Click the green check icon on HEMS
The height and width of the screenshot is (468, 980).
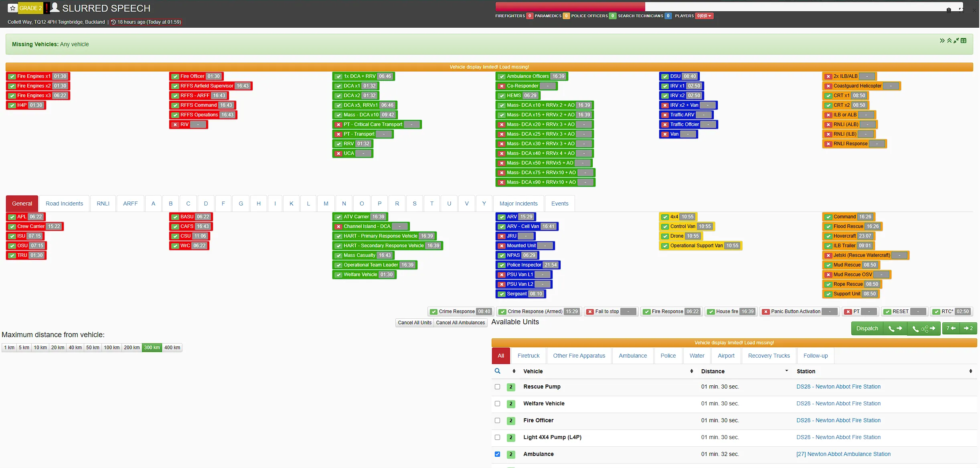[502, 96]
